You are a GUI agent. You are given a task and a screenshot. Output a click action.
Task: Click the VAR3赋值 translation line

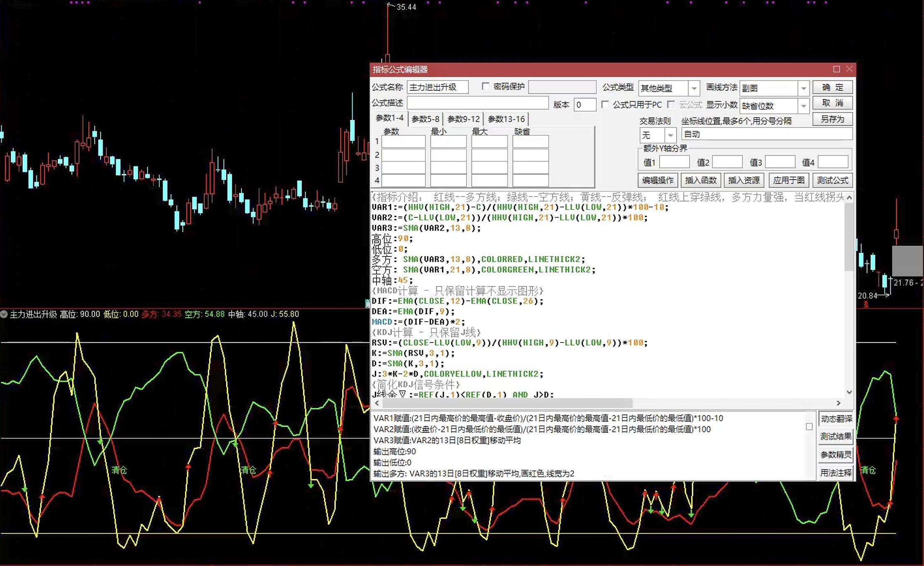[x=447, y=440]
